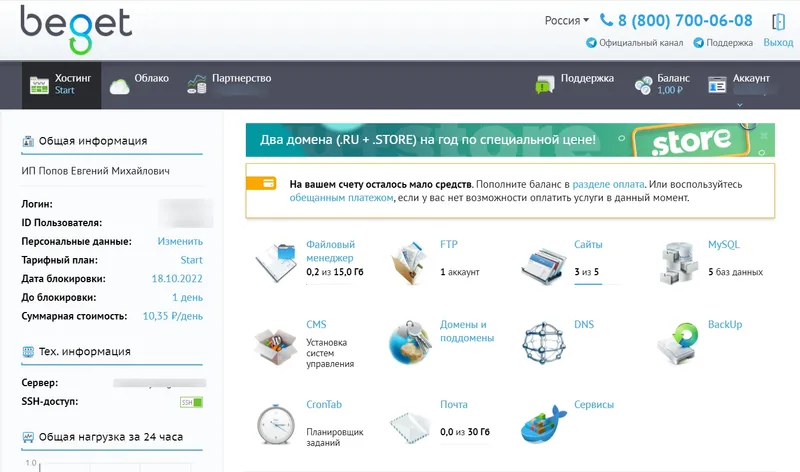Click the 0,0 из 30 Гб mail usage
800x472 pixels.
465,432
